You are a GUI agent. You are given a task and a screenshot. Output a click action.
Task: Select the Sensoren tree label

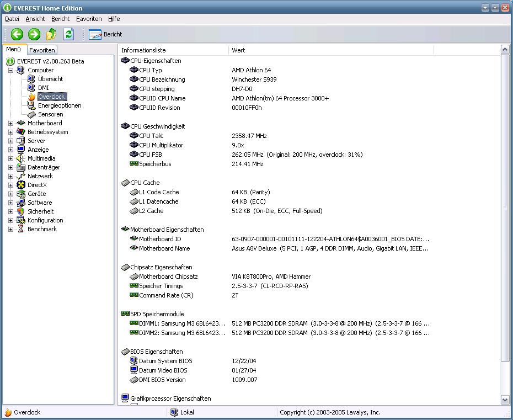tap(50, 114)
